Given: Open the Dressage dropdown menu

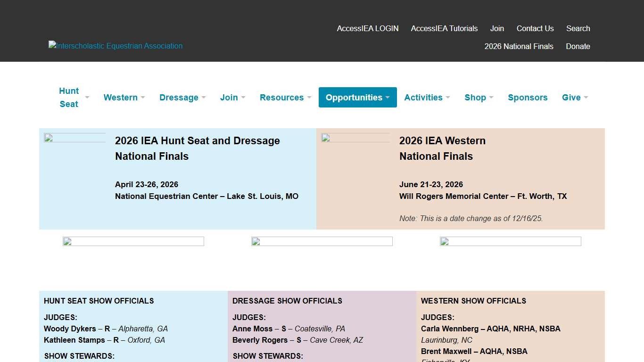Looking at the screenshot, I should pyautogui.click(x=182, y=98).
